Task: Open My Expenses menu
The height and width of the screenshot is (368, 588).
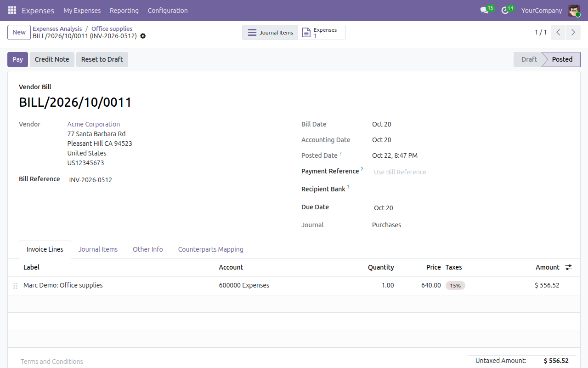Action: click(x=82, y=10)
